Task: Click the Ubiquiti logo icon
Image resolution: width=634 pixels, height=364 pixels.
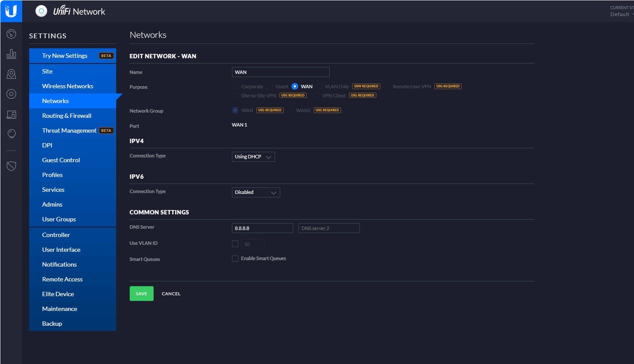Action: (11, 11)
